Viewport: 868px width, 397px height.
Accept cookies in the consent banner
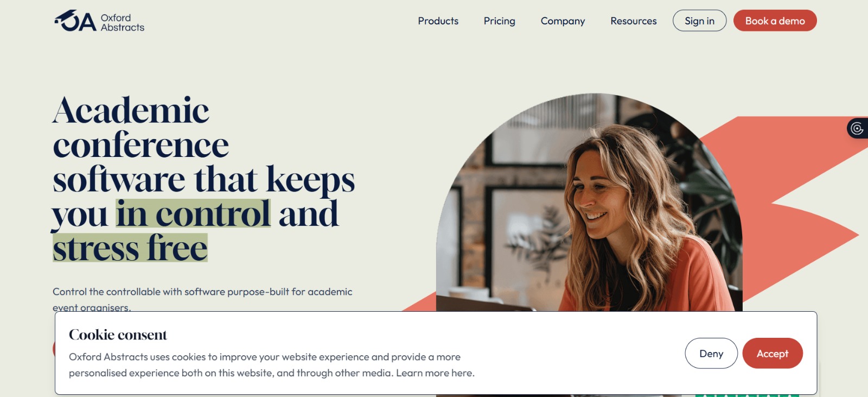click(773, 354)
